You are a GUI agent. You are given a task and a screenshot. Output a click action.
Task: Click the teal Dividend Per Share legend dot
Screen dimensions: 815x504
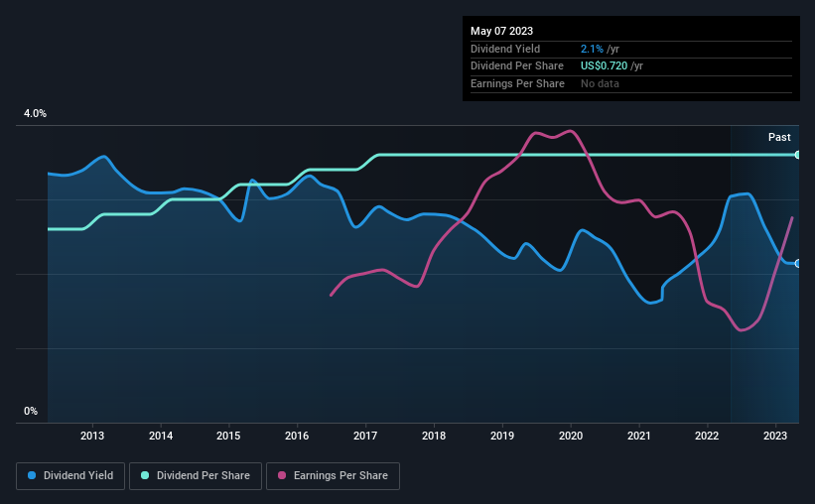[145, 475]
